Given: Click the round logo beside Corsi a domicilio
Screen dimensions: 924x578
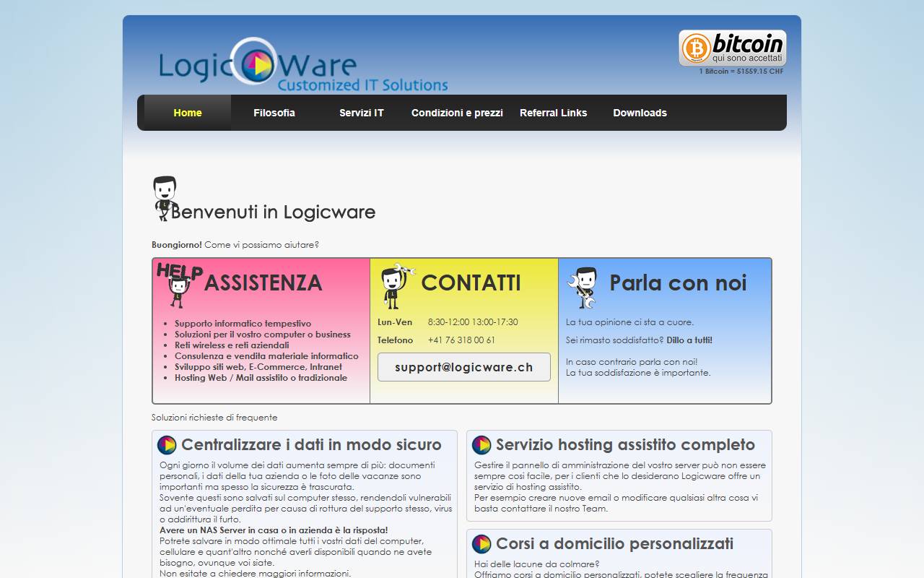Looking at the screenshot, I should click(481, 544).
